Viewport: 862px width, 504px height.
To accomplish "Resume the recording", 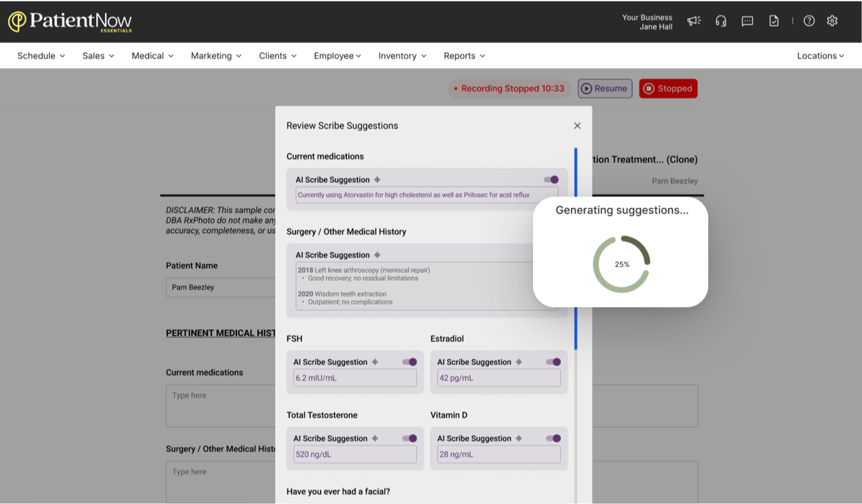I will [x=605, y=88].
